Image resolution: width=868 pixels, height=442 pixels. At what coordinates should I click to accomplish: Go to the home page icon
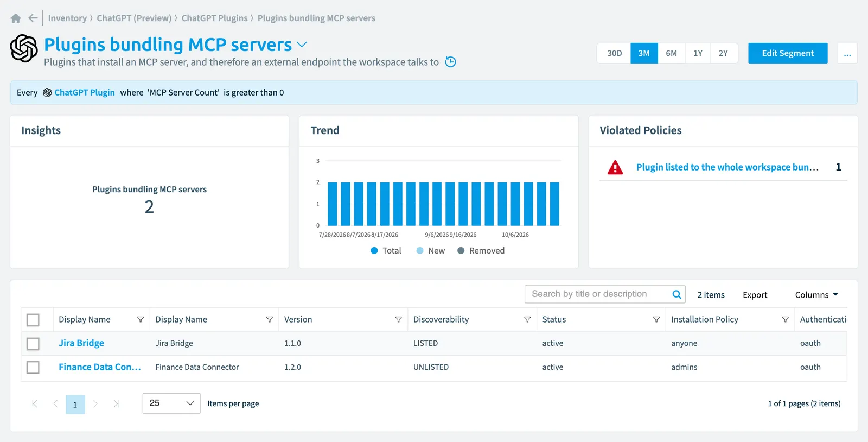(x=16, y=18)
